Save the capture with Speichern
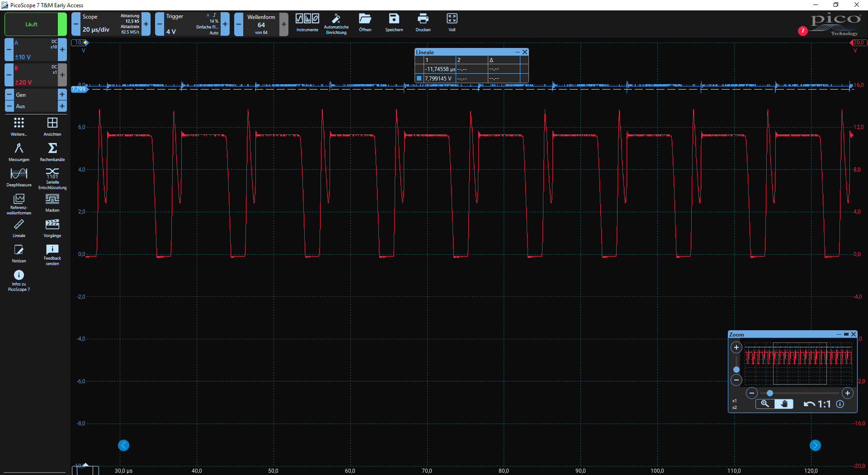 click(394, 23)
